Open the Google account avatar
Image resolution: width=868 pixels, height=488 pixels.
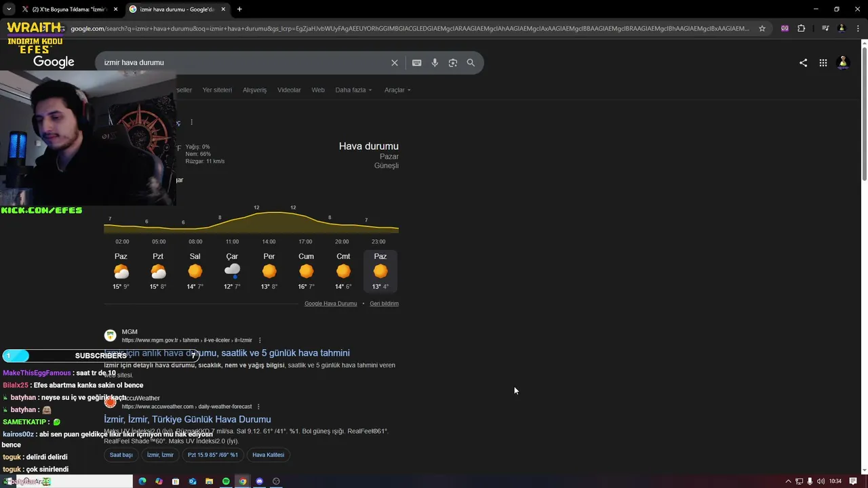click(x=843, y=62)
